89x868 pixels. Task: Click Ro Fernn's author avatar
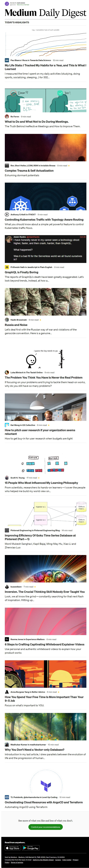(7, 117)
